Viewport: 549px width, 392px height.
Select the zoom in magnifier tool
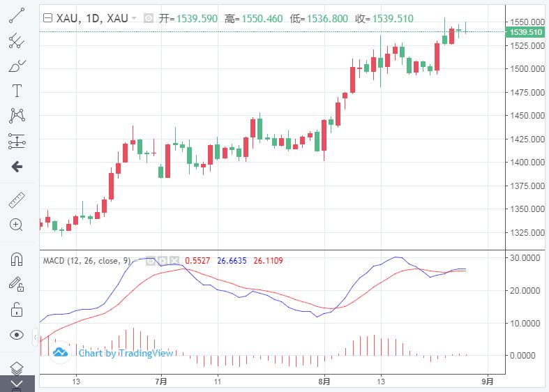(17, 225)
